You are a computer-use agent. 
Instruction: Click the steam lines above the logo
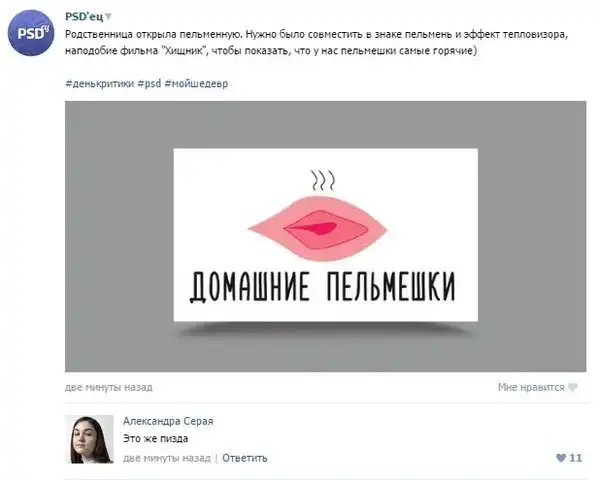click(323, 180)
